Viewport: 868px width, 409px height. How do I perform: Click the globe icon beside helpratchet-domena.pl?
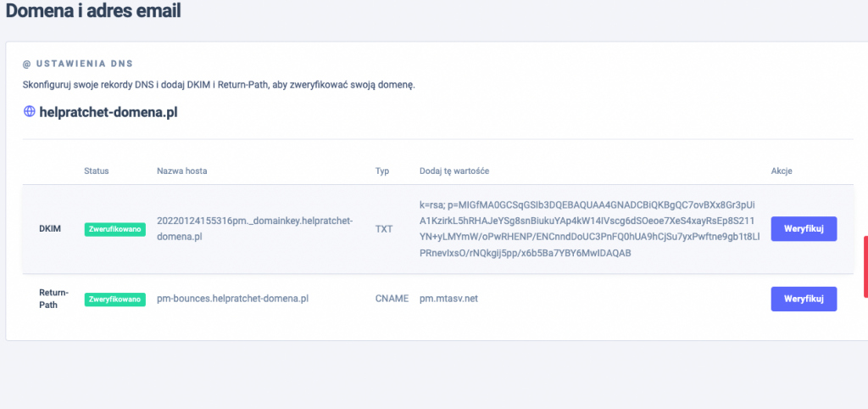pyautogui.click(x=29, y=111)
